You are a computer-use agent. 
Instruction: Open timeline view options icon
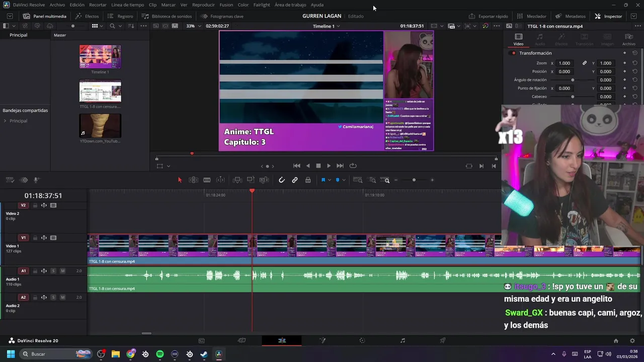(9, 180)
